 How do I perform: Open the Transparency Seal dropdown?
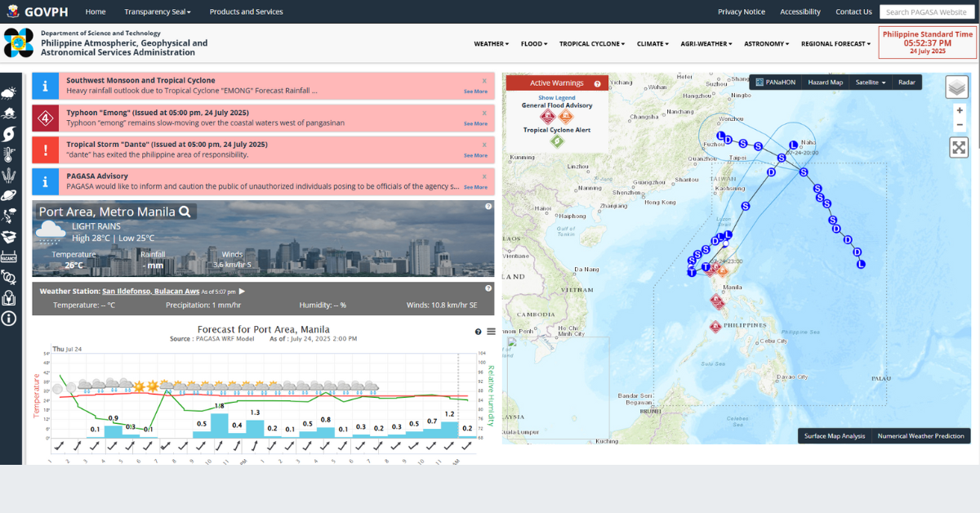point(158,11)
